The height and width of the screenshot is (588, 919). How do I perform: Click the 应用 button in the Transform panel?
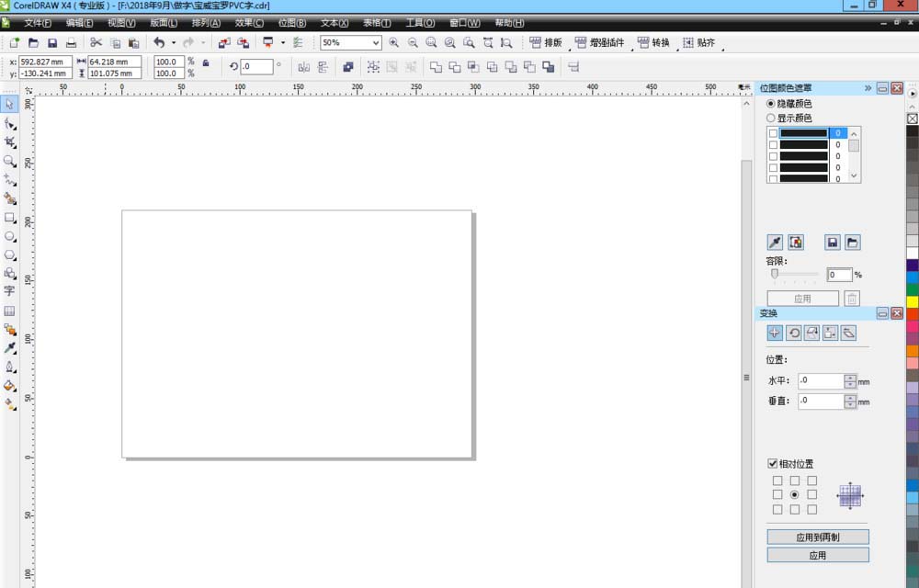818,555
